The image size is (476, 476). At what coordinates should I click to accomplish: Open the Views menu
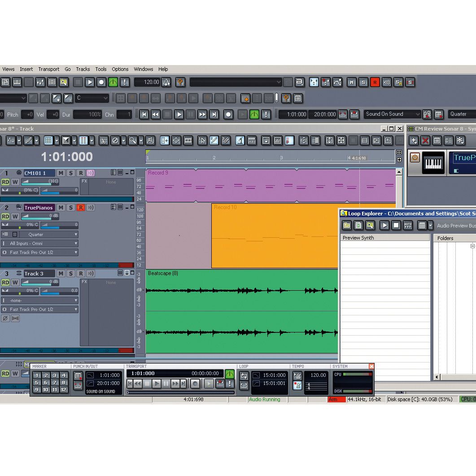tap(8, 69)
